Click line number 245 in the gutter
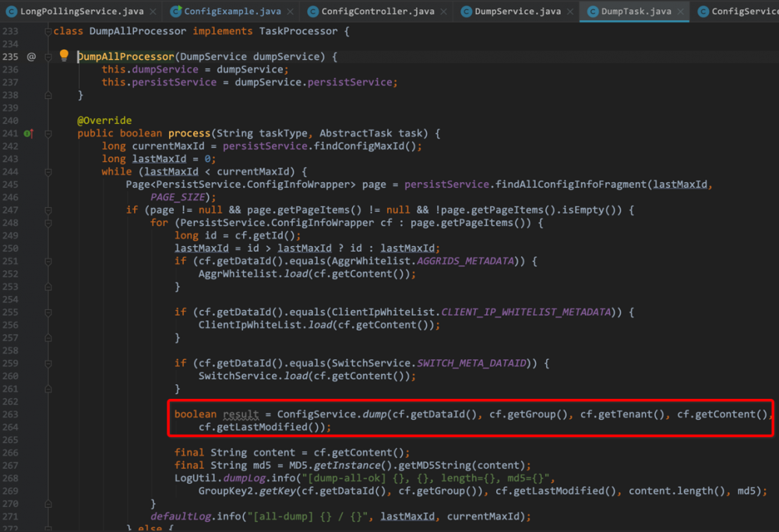This screenshot has width=779, height=532. click(x=10, y=185)
